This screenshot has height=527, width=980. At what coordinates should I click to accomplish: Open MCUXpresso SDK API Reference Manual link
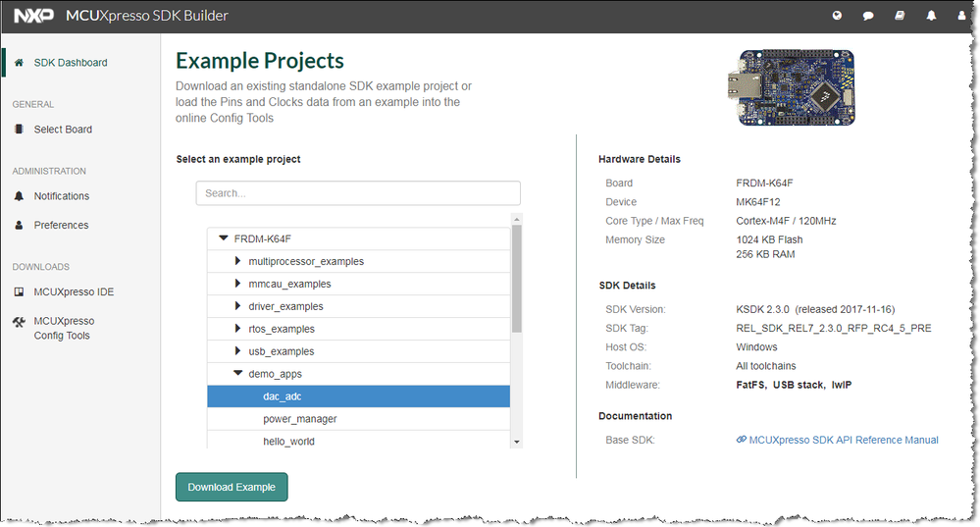843,440
